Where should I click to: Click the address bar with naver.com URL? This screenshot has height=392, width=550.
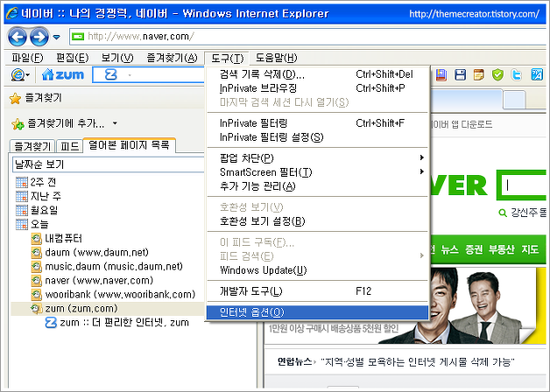click(x=308, y=37)
